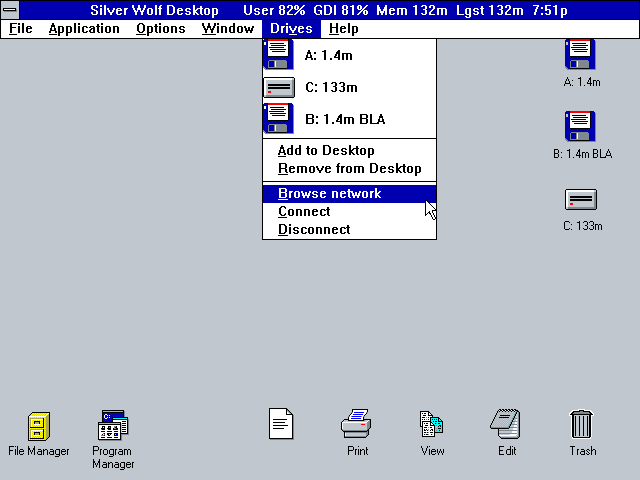The width and height of the screenshot is (640, 480).
Task: Click the Print printer icon
Action: [357, 425]
